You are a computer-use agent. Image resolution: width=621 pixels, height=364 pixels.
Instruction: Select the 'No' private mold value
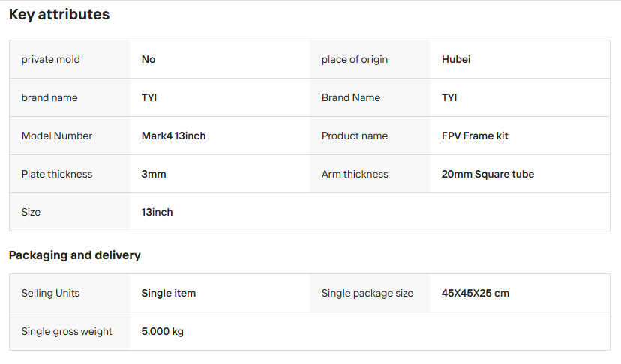(148, 59)
